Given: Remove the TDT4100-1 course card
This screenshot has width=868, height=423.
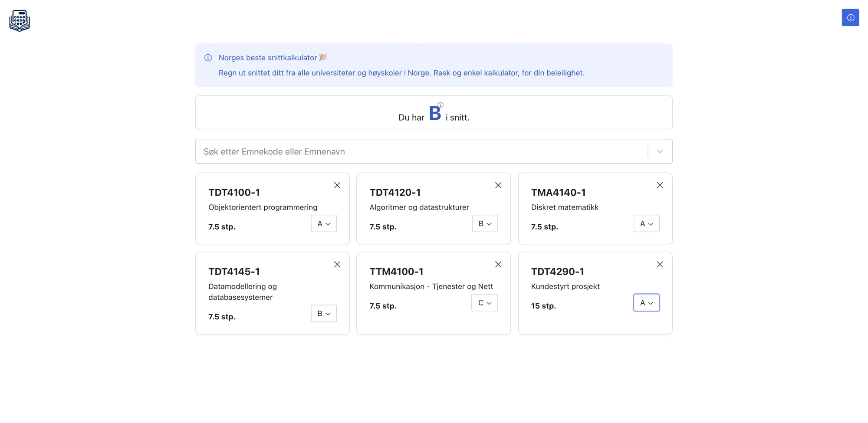Looking at the screenshot, I should click(x=337, y=185).
